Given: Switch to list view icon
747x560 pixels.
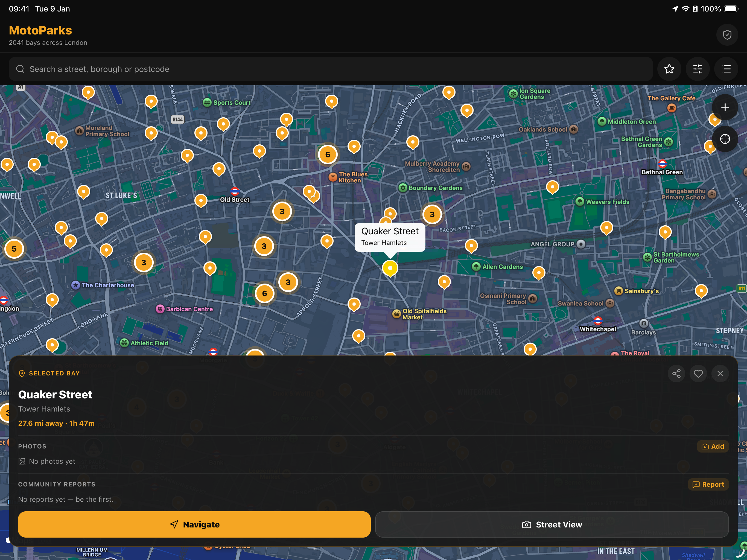Looking at the screenshot, I should click(x=726, y=69).
